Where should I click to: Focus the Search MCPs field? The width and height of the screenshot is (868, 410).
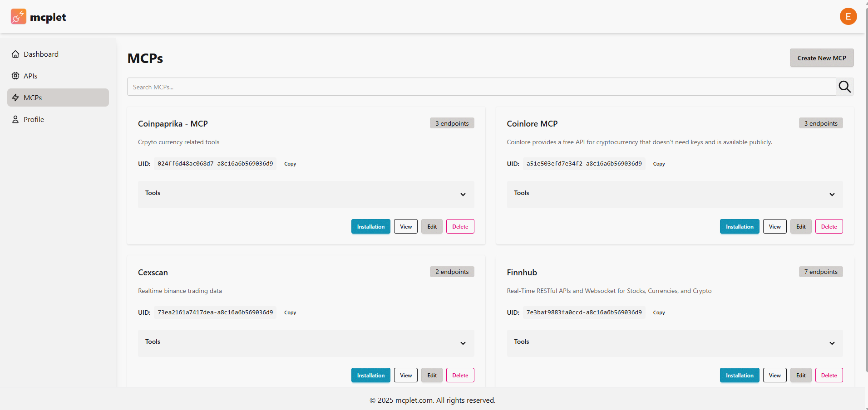[481, 87]
